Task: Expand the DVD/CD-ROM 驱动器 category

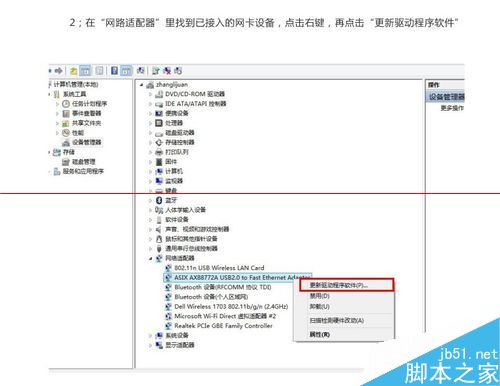Action: 150,94
